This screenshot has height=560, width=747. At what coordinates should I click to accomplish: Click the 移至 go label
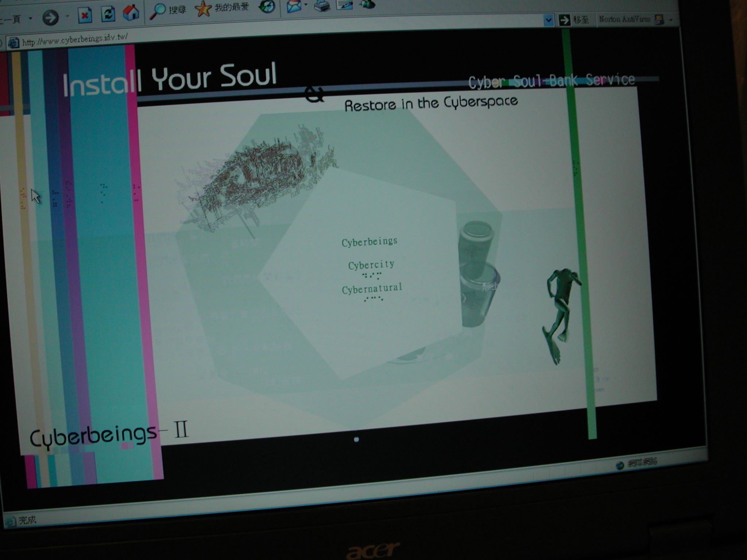[581, 19]
